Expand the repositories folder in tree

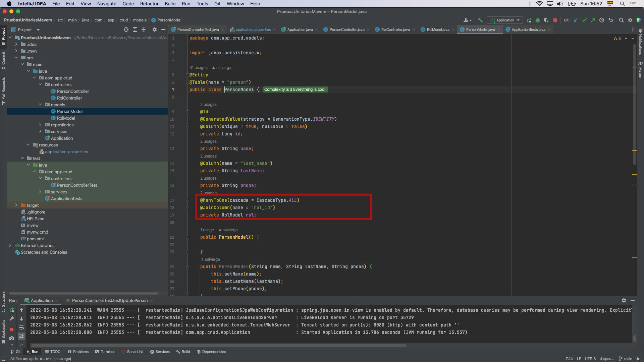pos(40,125)
